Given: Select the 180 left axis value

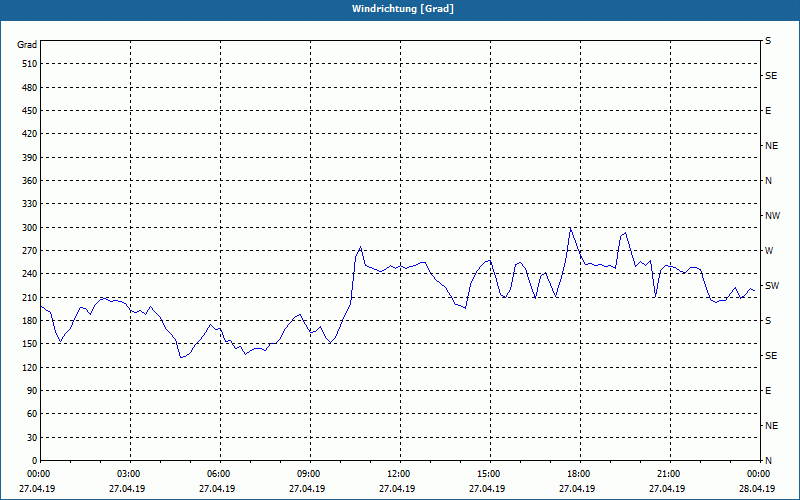Looking at the screenshot, I should 30,320.
